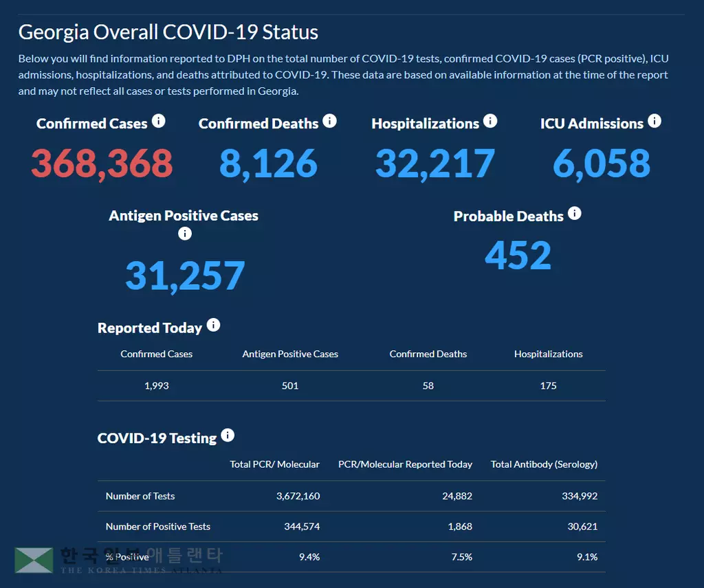
Task: Click the Georgia Overall COVID-19 Status heading
Action: click(168, 32)
